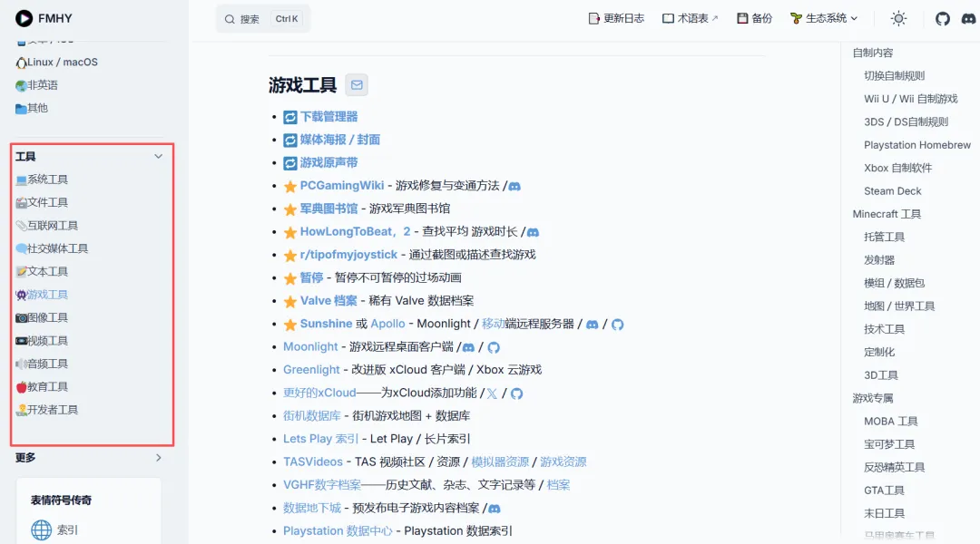Jump to 宝可梦工具 in page outline

[889, 444]
